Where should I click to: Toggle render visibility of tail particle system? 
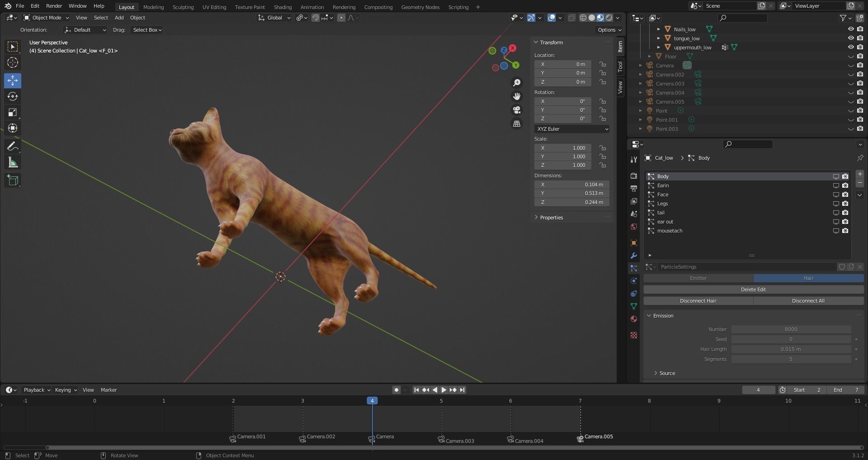845,213
